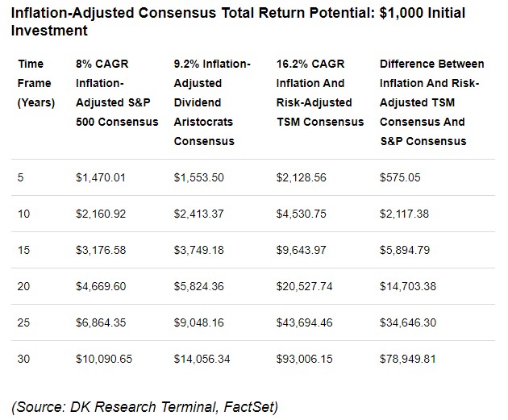Viewport: 508px width, 420px height.
Task: Select the $575.05 difference cell
Action: pos(398,177)
